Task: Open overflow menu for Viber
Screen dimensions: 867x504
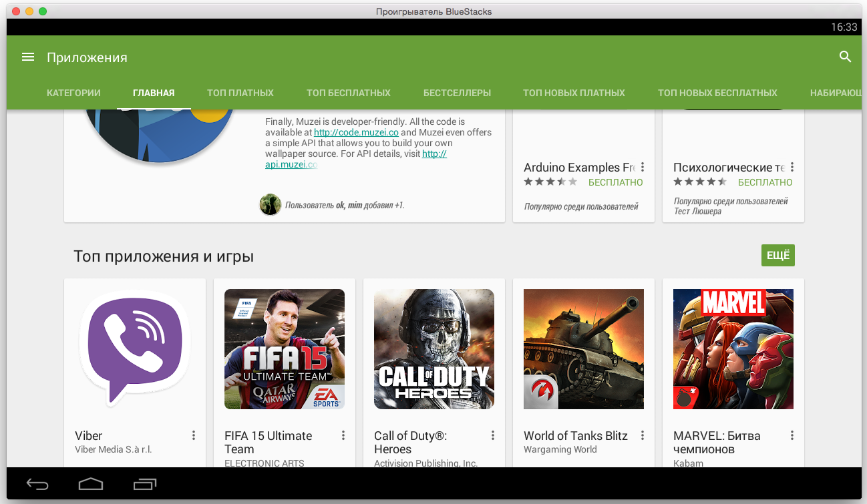Action: (194, 435)
